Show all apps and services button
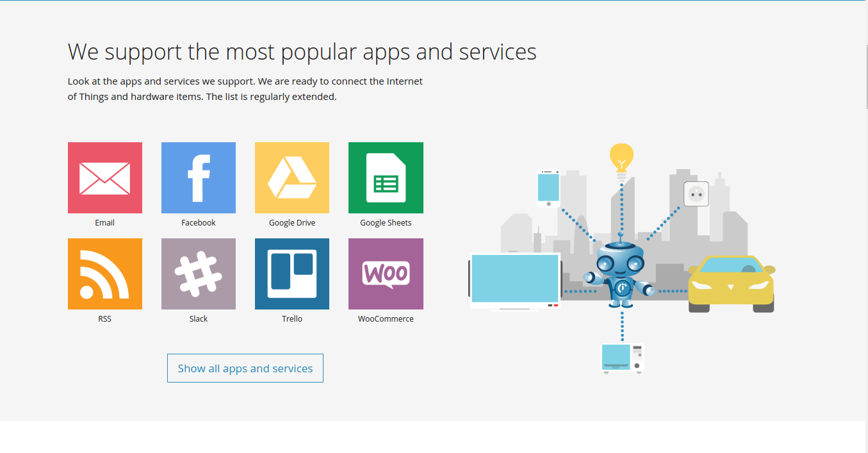The height and width of the screenshot is (453, 868). [x=245, y=368]
